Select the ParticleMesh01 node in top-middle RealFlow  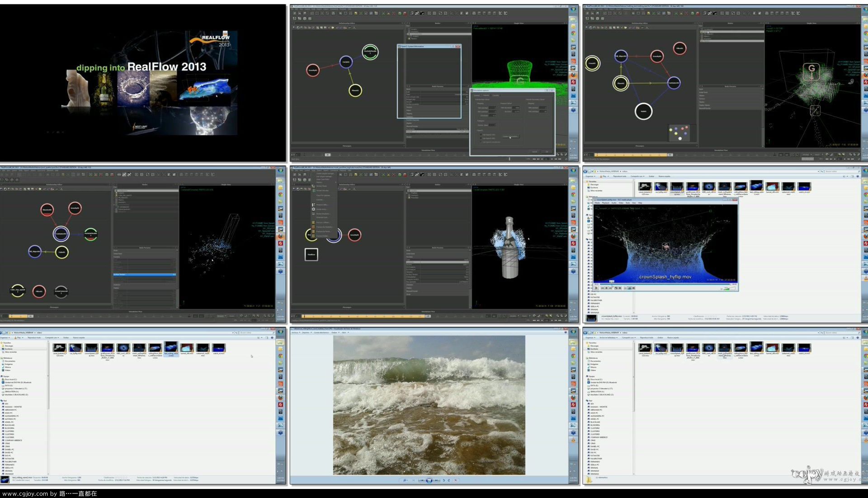(370, 52)
